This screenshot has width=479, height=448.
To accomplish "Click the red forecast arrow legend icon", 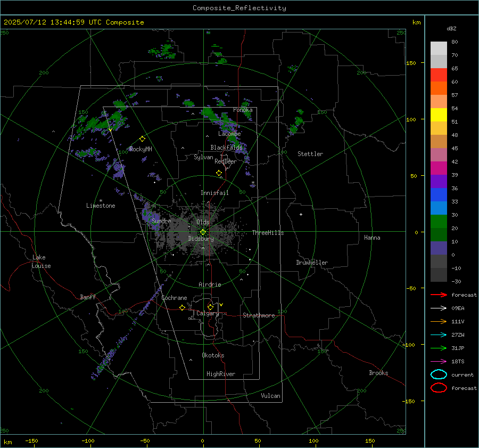I will coord(439,295).
